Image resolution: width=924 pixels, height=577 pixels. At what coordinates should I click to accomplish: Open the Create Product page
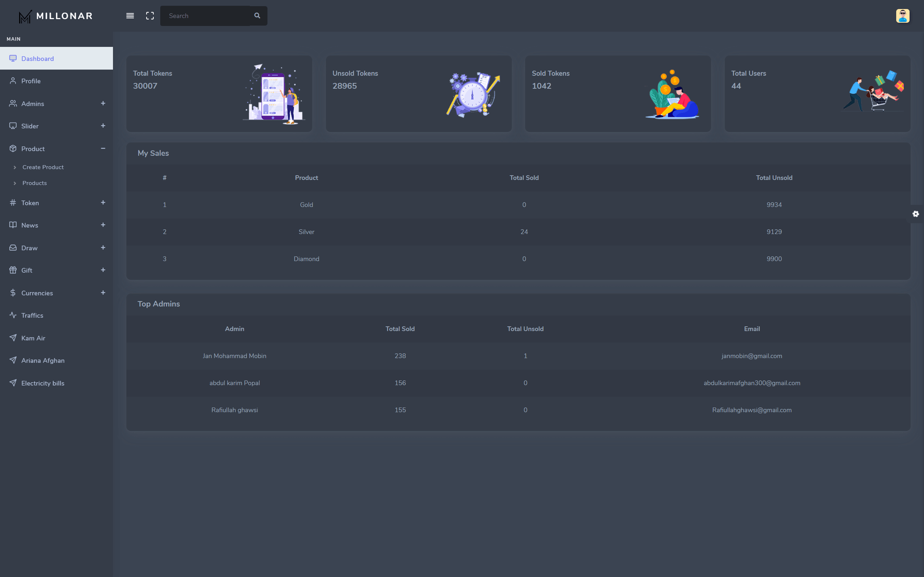coord(43,167)
